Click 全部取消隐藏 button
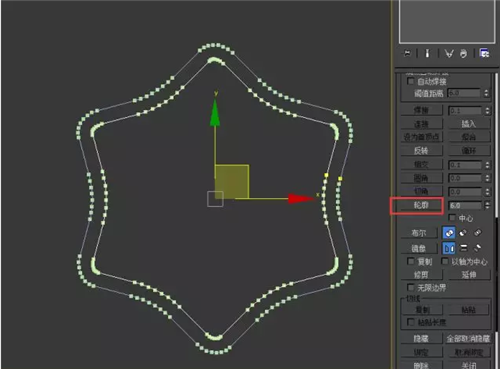The image size is (500, 369). pos(468,338)
